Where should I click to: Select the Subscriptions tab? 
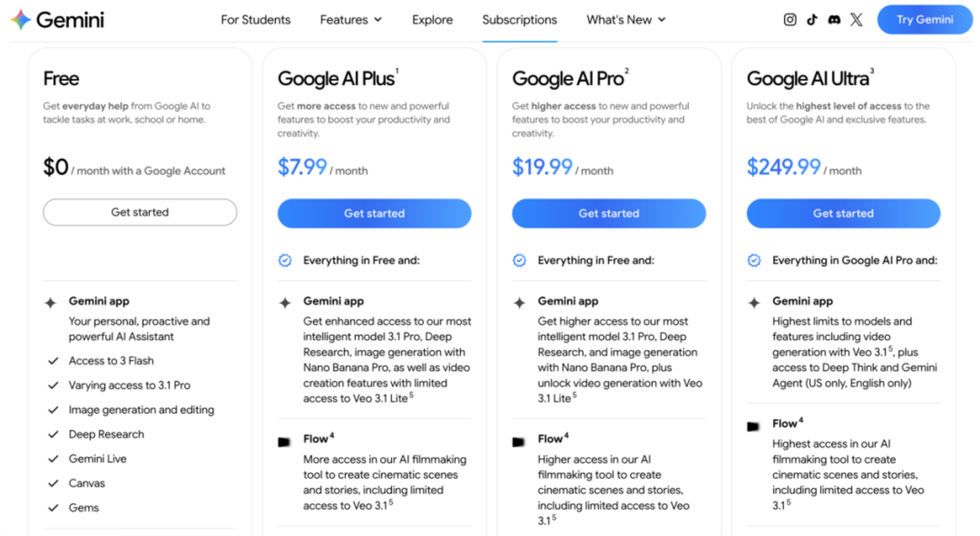pos(520,20)
